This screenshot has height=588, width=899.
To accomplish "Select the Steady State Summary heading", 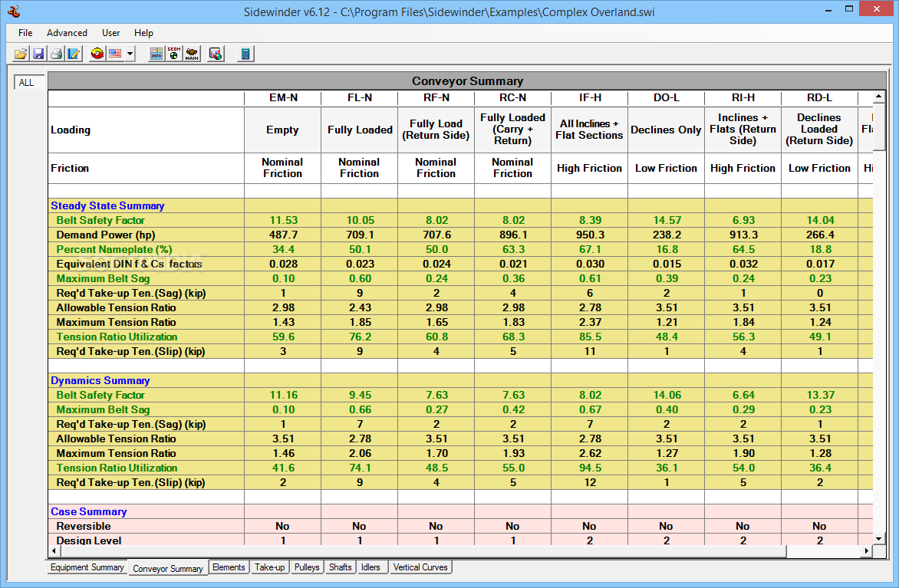I will [107, 205].
